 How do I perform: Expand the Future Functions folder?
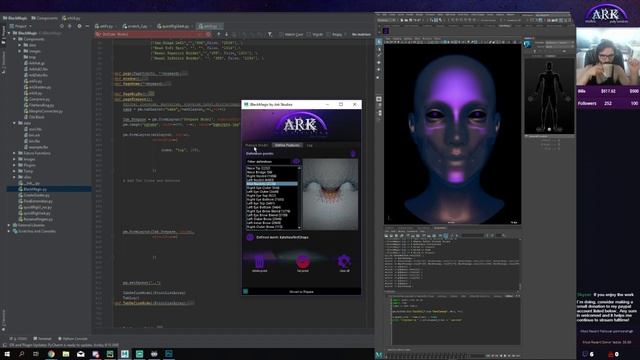pos(15,153)
